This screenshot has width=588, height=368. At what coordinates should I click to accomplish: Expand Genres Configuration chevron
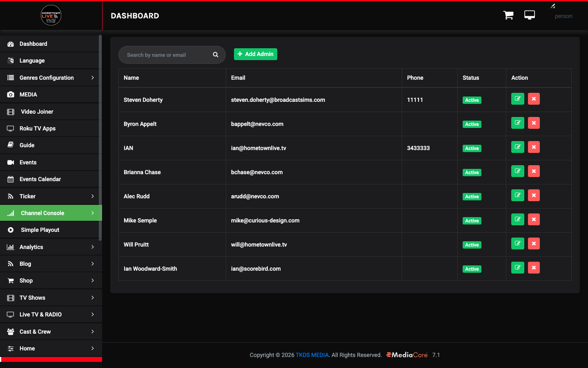[x=93, y=78]
